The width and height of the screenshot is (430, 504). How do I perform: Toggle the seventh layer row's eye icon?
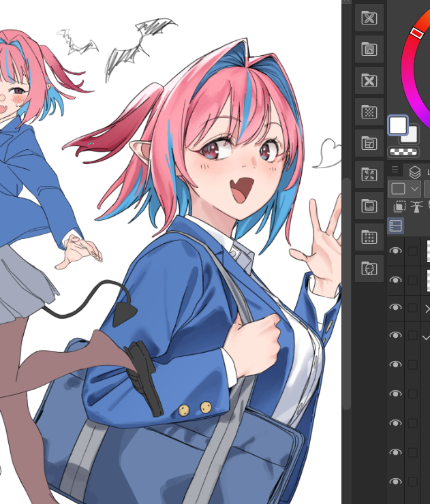click(x=396, y=423)
